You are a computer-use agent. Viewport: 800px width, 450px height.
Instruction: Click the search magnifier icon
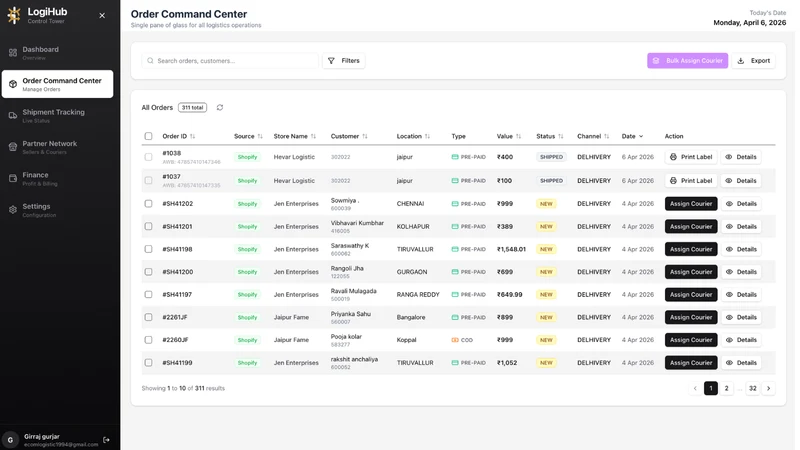pos(150,61)
